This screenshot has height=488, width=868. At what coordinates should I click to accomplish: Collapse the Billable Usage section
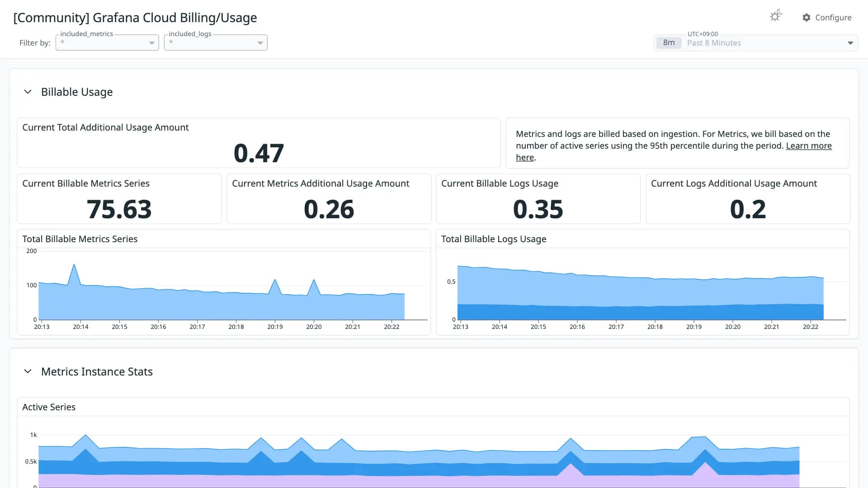pos(28,92)
